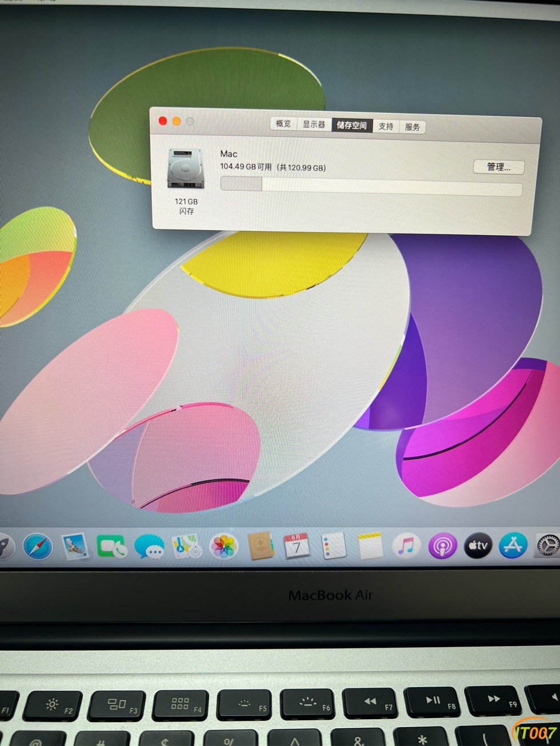Open Launchpad rocket in the Dock

[x=5, y=547]
